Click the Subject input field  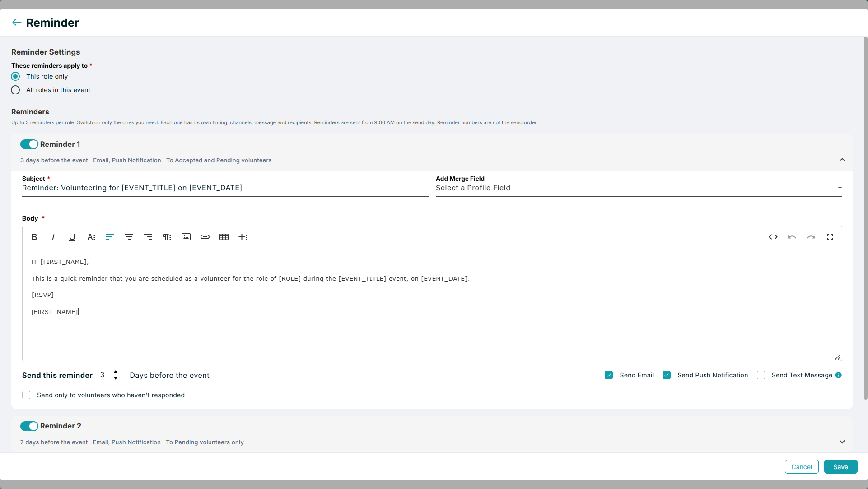[225, 188]
